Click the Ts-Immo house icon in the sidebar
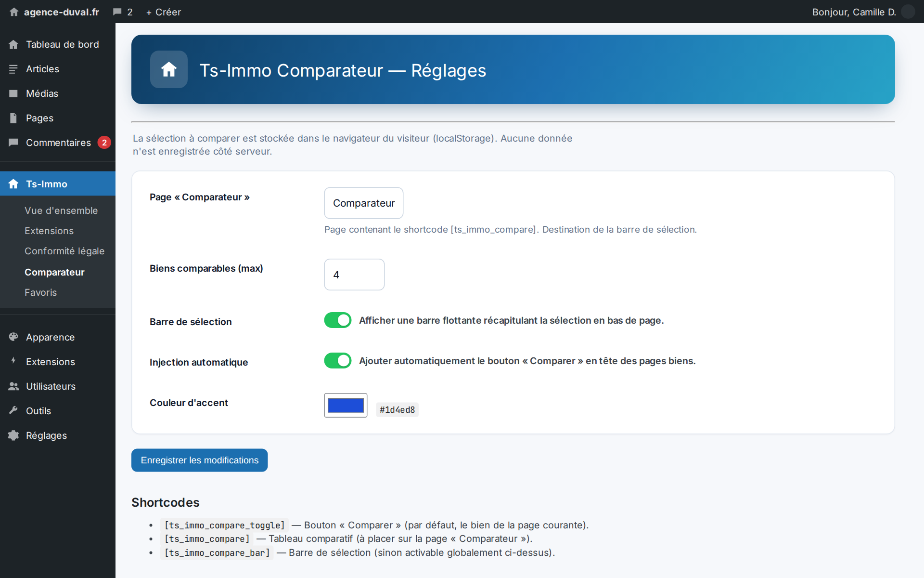Viewport: 924px width, 578px height. pyautogui.click(x=13, y=184)
